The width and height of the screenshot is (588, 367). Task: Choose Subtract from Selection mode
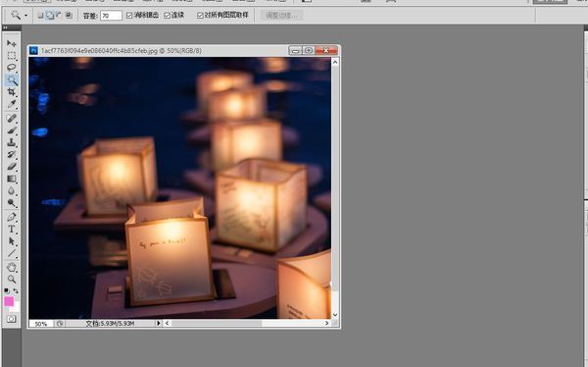coord(59,16)
